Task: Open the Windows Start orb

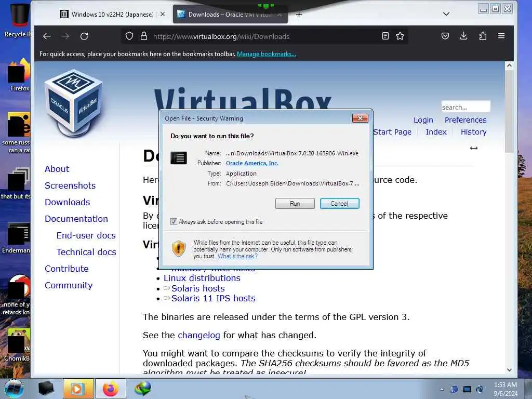Action: point(14,389)
